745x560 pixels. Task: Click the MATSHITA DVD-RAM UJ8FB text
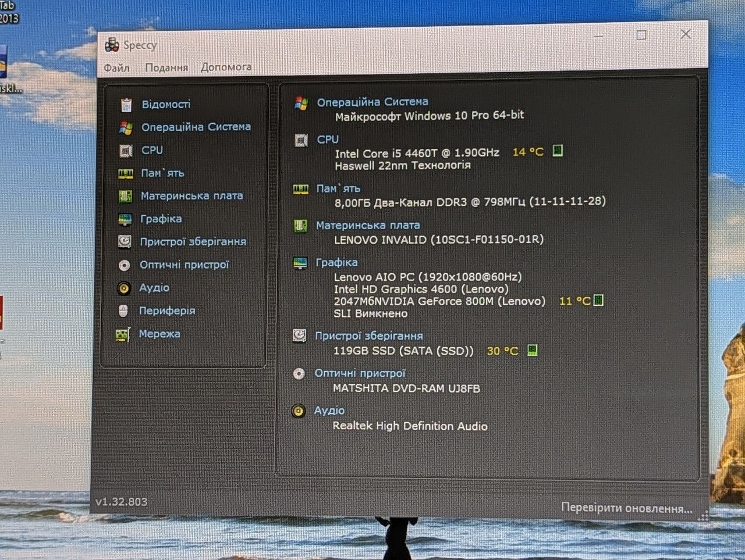(x=406, y=388)
